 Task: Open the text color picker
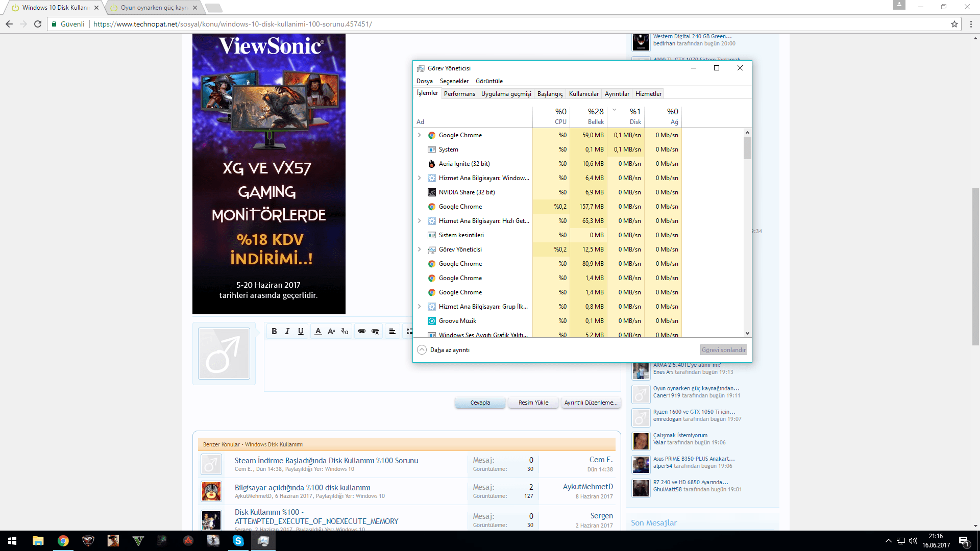point(318,332)
